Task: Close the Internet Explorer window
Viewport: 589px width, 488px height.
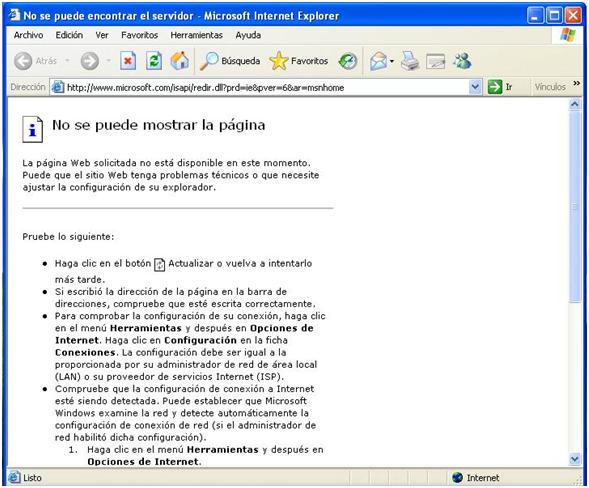Action: [x=573, y=15]
